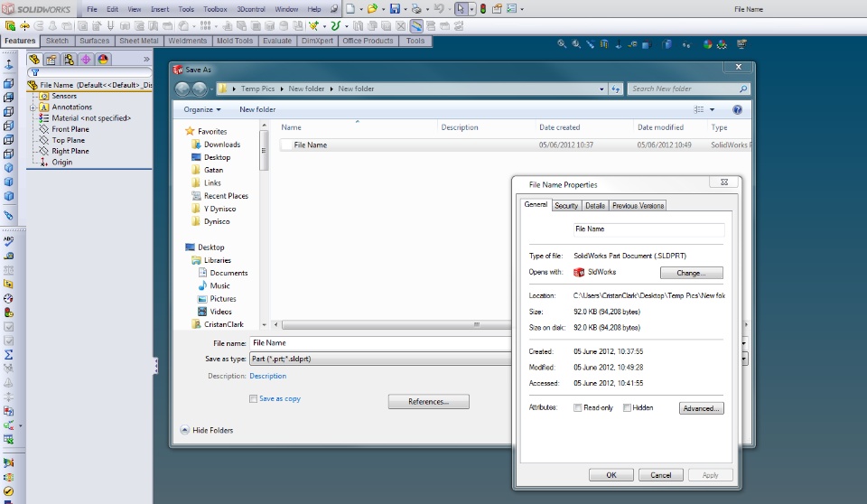The width and height of the screenshot is (867, 504).
Task: Tick the Read-only attribute checkbox
Action: coord(577,407)
